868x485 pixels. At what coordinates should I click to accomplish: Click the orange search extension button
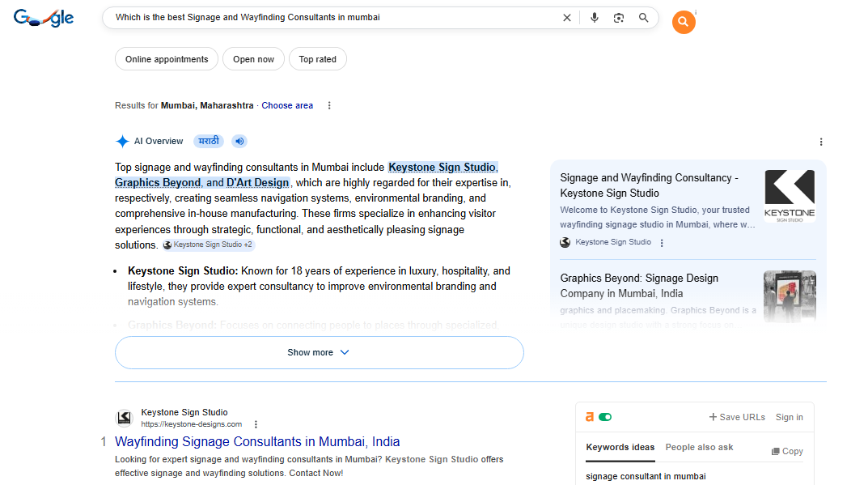(x=684, y=23)
